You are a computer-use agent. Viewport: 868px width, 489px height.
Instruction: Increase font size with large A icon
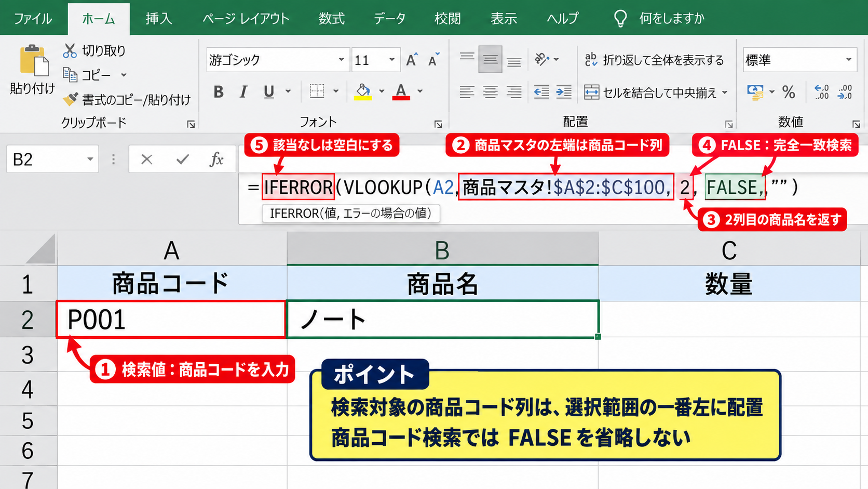[412, 60]
